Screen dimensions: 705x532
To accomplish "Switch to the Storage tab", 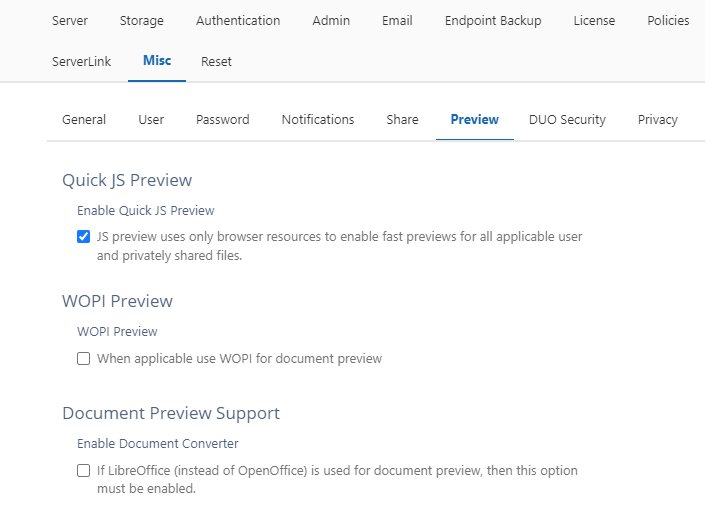I will click(x=141, y=20).
